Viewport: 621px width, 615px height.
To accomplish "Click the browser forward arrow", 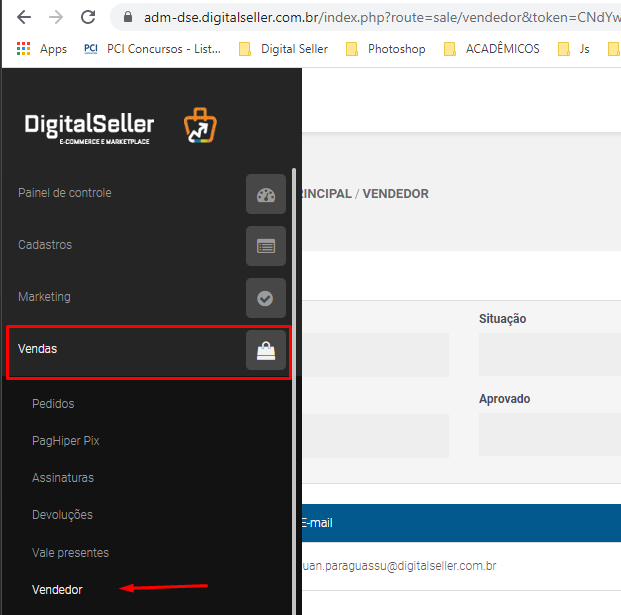I will click(x=56, y=17).
